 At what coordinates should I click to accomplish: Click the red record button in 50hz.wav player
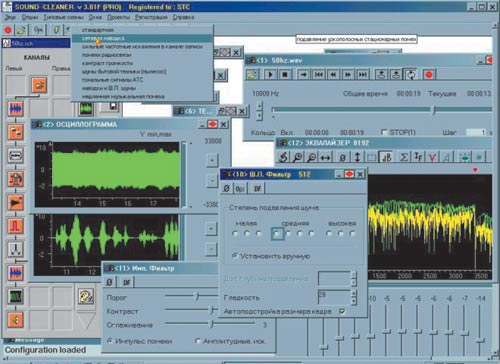coord(429,74)
